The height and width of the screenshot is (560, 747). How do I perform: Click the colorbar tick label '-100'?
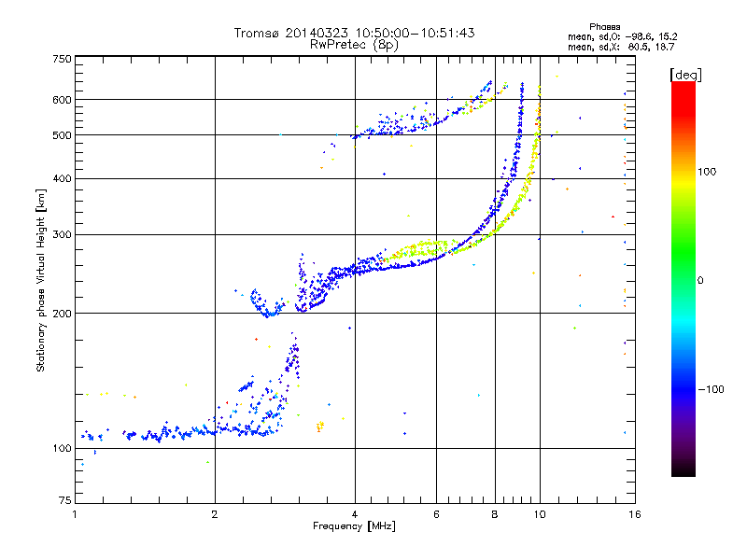(x=711, y=389)
